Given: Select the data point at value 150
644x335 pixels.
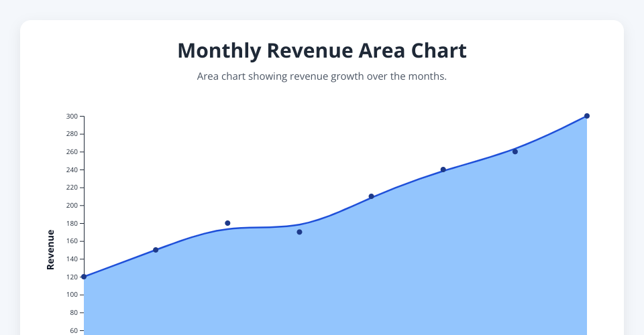Looking at the screenshot, I should pyautogui.click(x=156, y=250).
